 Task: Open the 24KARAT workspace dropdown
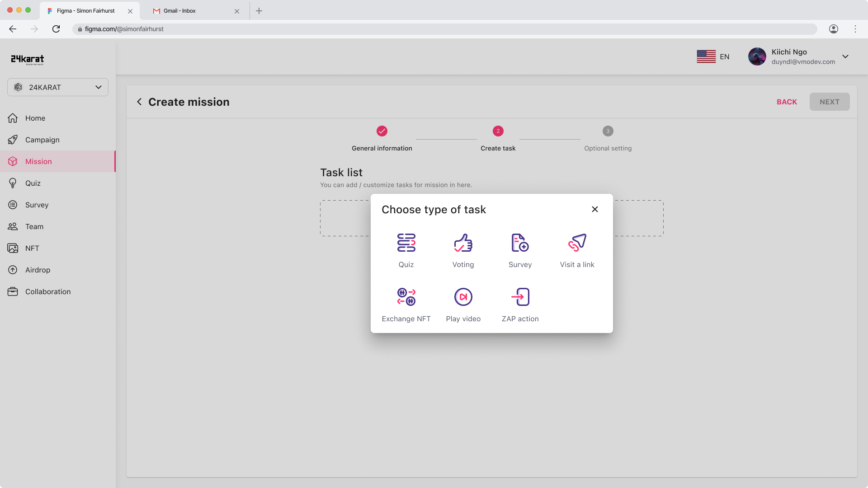click(x=58, y=87)
